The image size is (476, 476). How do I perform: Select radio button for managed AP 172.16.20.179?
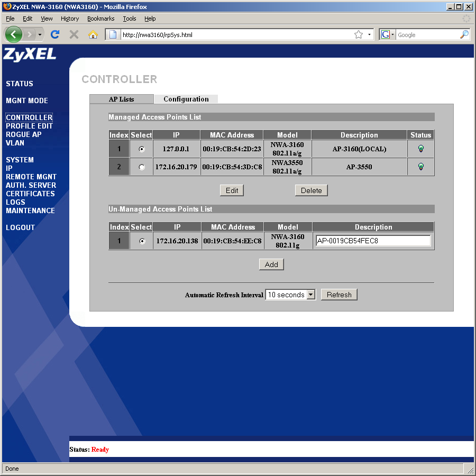coord(142,167)
